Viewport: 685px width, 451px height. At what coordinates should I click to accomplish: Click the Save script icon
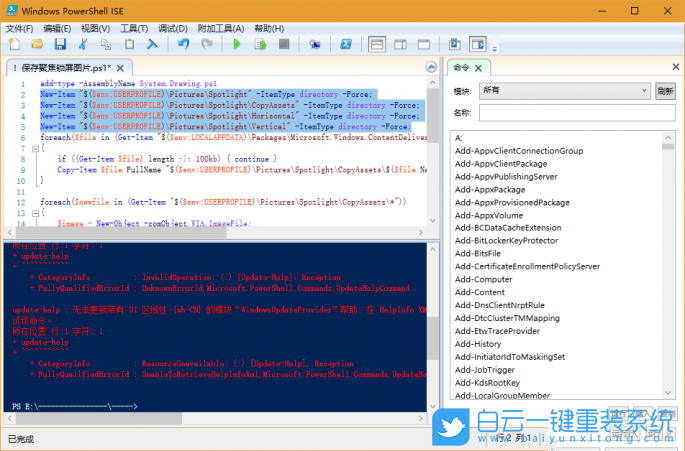[60, 45]
